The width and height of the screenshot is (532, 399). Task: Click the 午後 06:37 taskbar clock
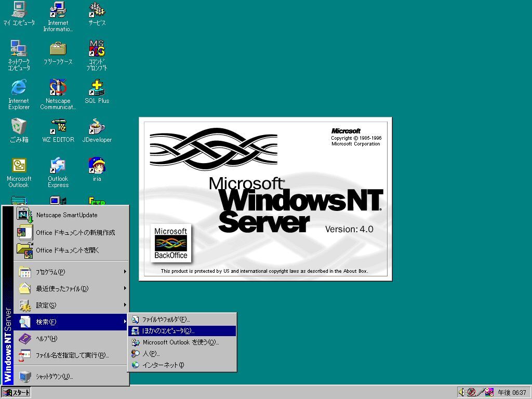pos(512,393)
